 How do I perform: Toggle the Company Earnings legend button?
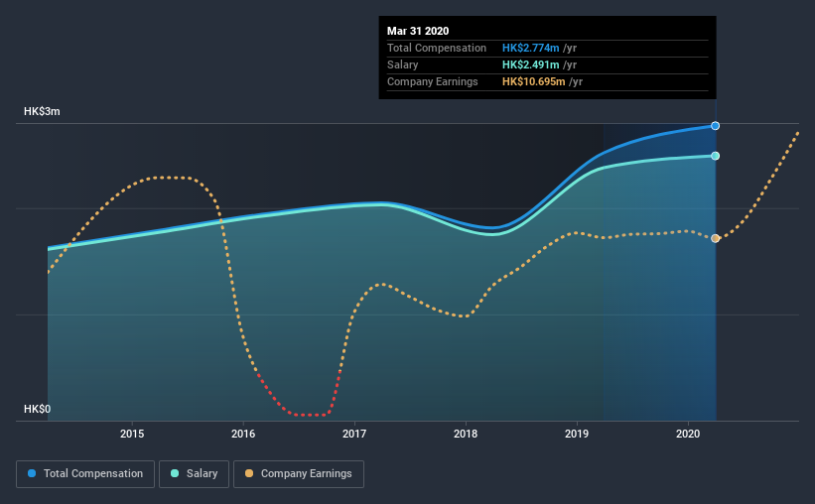299,474
